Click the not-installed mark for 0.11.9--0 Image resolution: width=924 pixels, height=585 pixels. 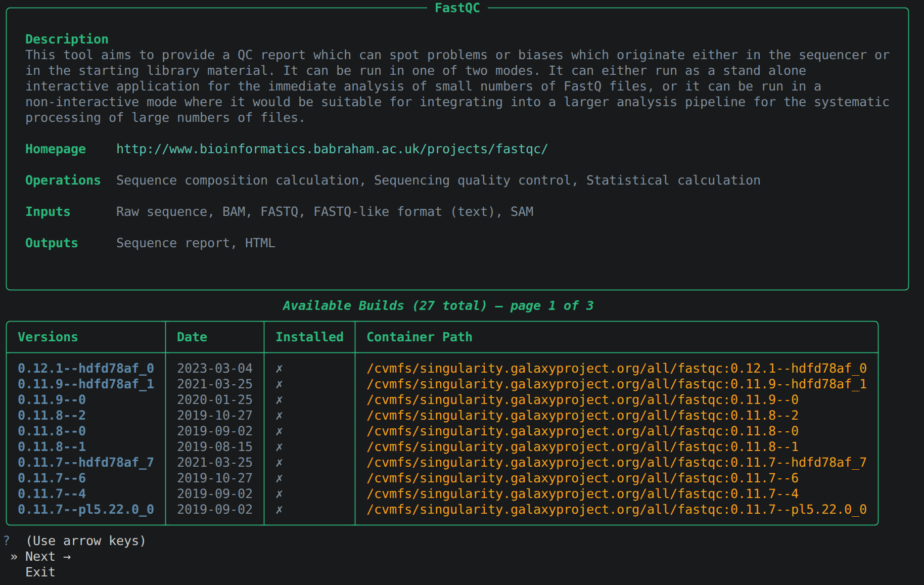tap(279, 400)
